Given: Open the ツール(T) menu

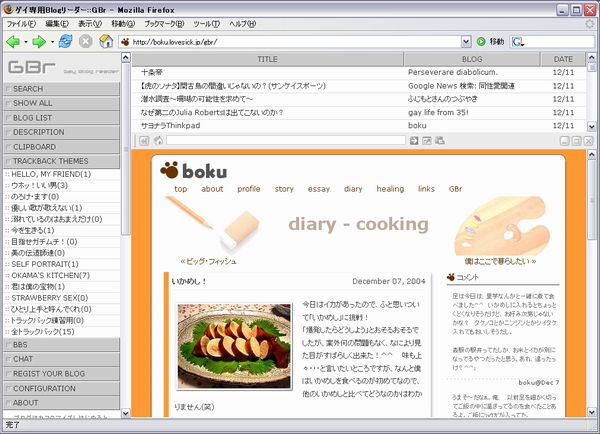Looking at the screenshot, I should coord(206,24).
